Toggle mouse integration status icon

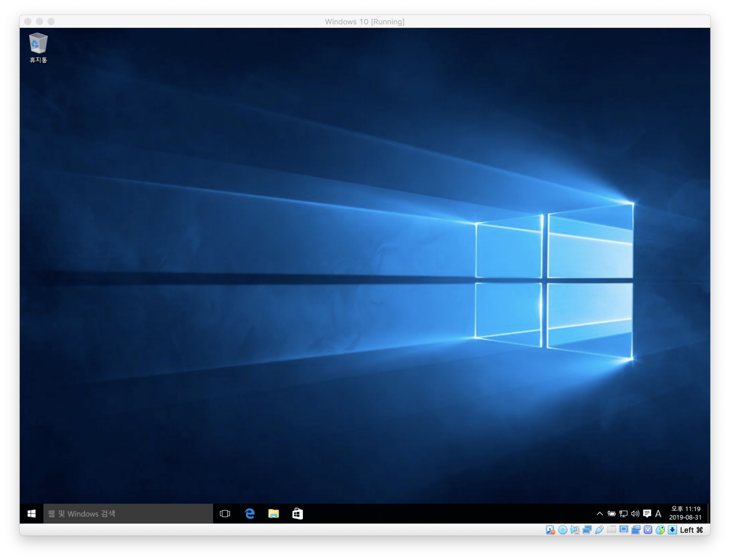click(660, 530)
